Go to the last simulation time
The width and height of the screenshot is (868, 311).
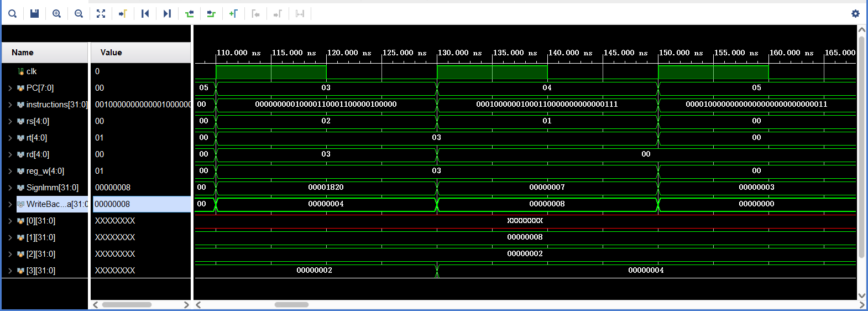click(167, 13)
